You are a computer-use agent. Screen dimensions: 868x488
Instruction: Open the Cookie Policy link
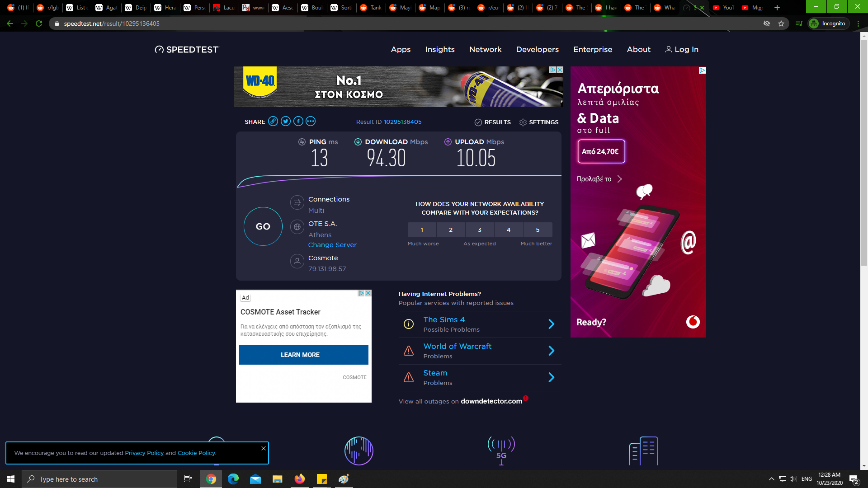click(x=196, y=453)
